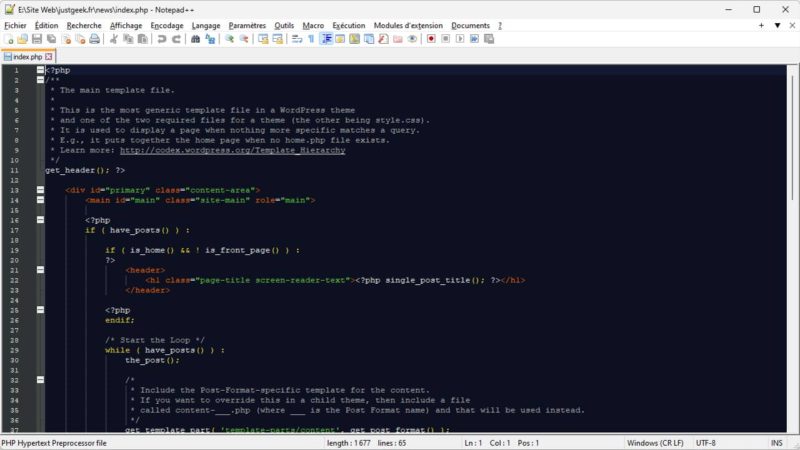Image resolution: width=800 pixels, height=450 pixels.
Task: Open the Paramètres menu
Action: click(x=247, y=26)
